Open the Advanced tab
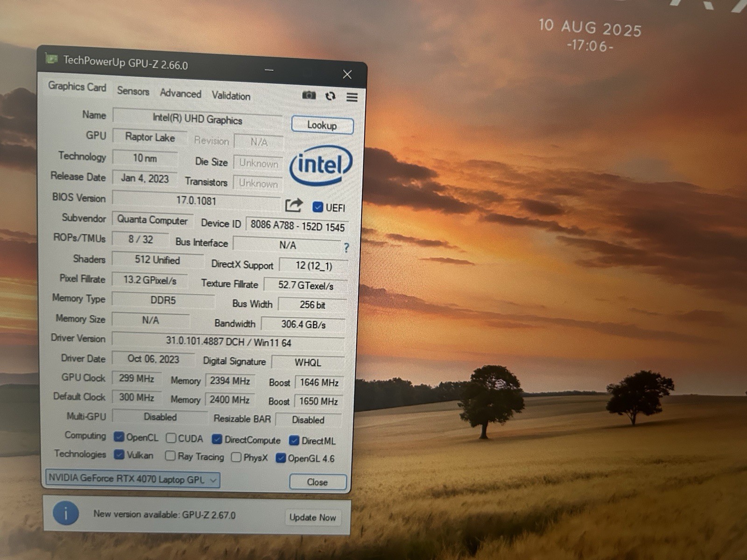This screenshot has height=560, width=747. [181, 93]
